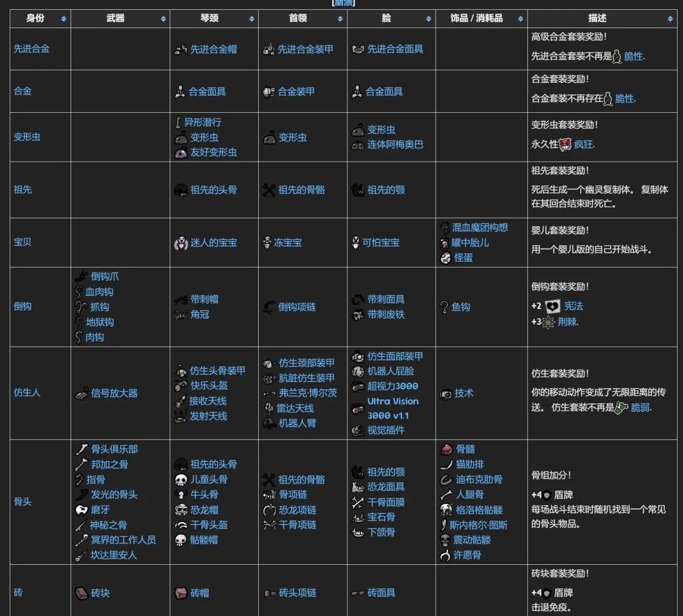Click the 骨髓 red item icon
The image size is (683, 616).
(447, 449)
